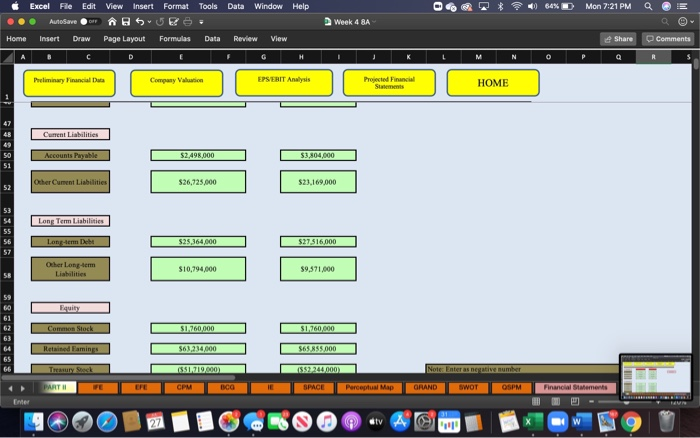Open the Week 4 8A title dropdown
The height and width of the screenshot is (438, 700).
coord(374,21)
